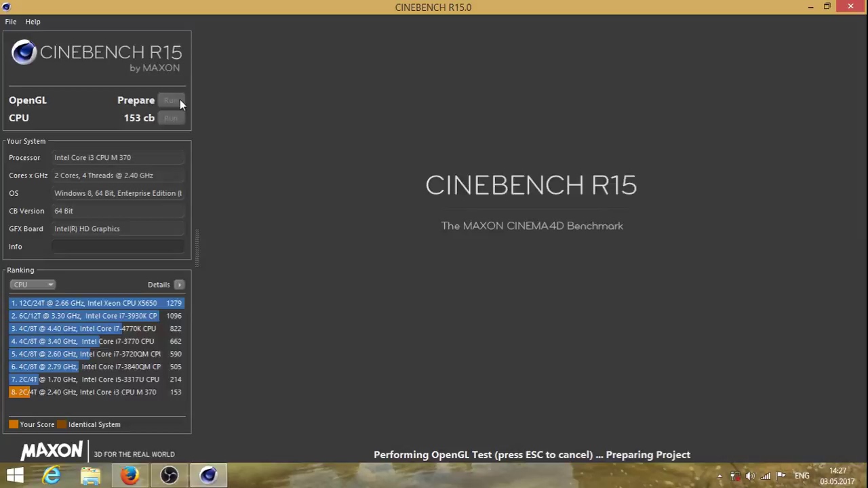The image size is (868, 488).
Task: Click the GFX Board Intel HD Graphics value
Action: [118, 229]
